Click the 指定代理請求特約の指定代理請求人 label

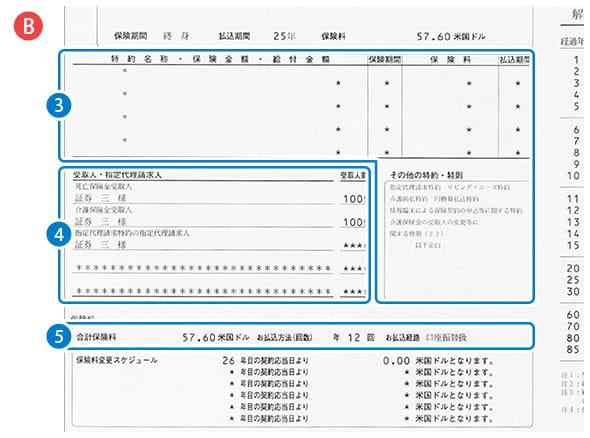coord(132,233)
